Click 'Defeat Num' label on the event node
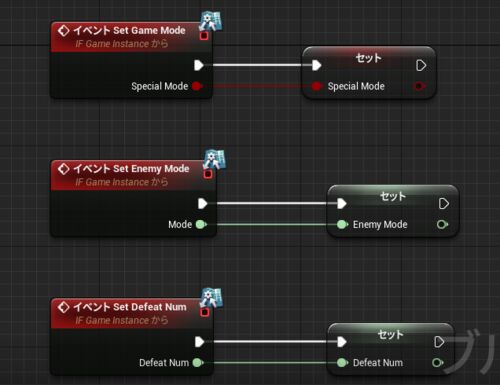Screen dimensions: 500x385 click(x=164, y=363)
